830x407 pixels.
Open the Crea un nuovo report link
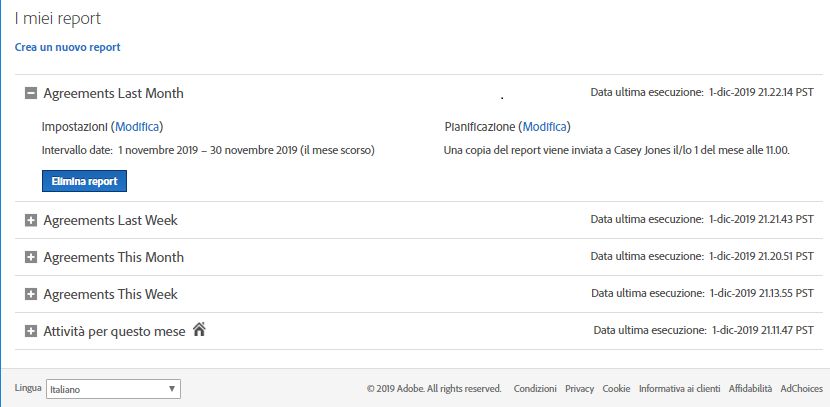pyautogui.click(x=68, y=47)
